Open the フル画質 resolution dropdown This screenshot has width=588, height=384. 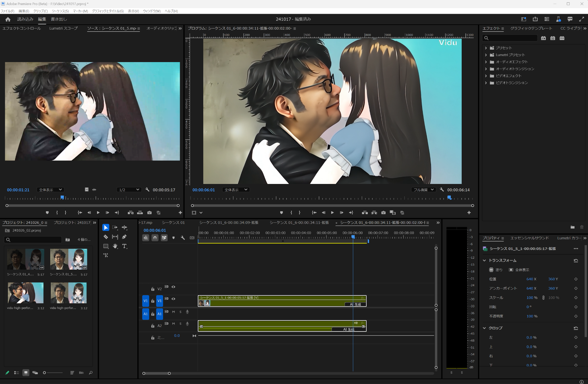point(423,190)
